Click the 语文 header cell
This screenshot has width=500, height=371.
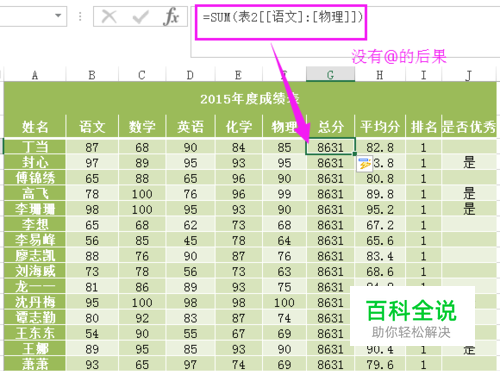coord(92,127)
